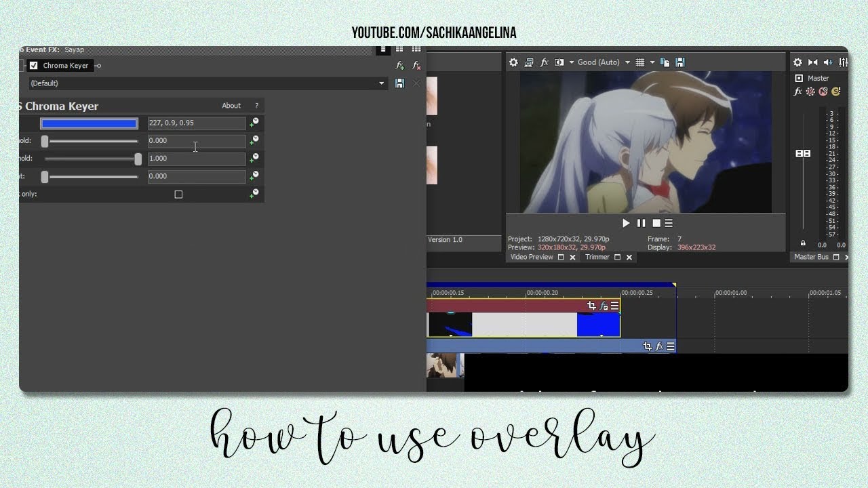
Task: Toggle dim output icon in Master Bus
Action: (828, 62)
